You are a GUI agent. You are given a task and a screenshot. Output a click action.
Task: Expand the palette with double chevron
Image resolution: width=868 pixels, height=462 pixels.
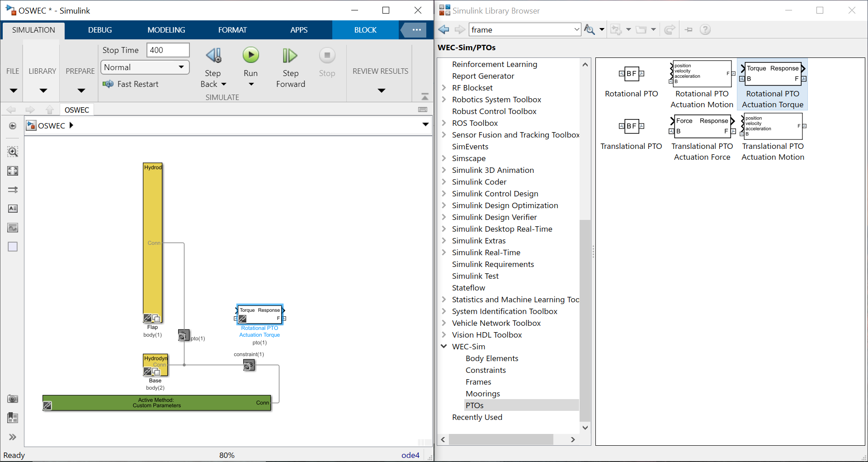(13, 437)
